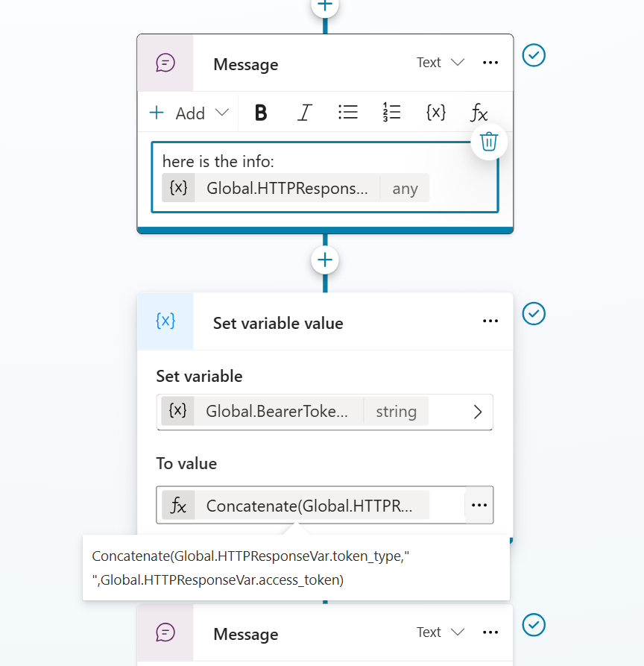The image size is (644, 666).
Task: Apply bold formatting to the message text
Action: pyautogui.click(x=260, y=113)
